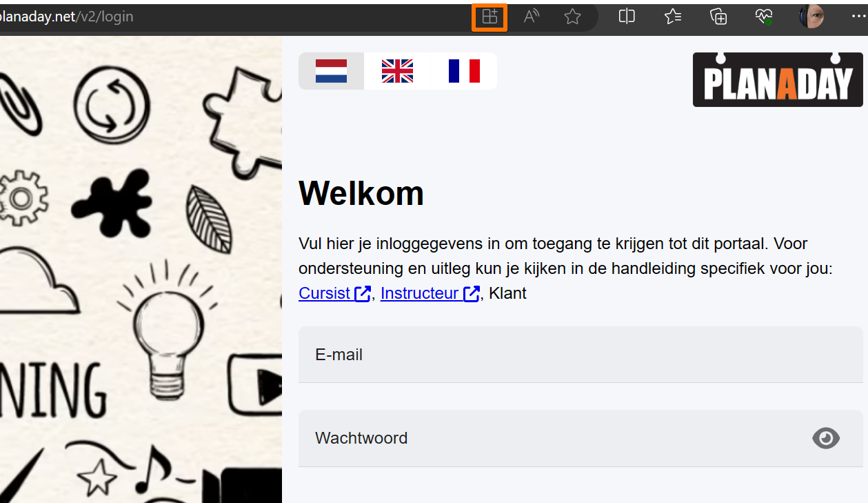Switch language to French with France flag
This screenshot has height=503, width=868.
463,71
